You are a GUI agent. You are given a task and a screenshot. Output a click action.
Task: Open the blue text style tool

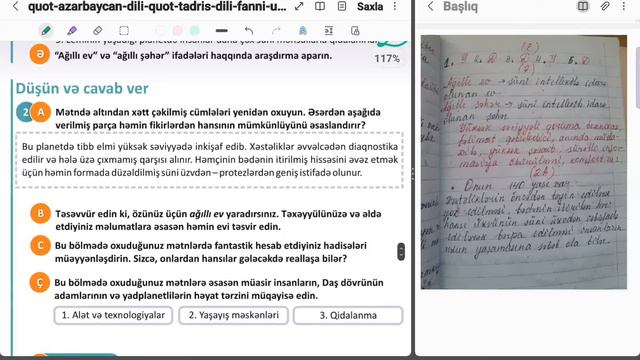click(x=303, y=31)
